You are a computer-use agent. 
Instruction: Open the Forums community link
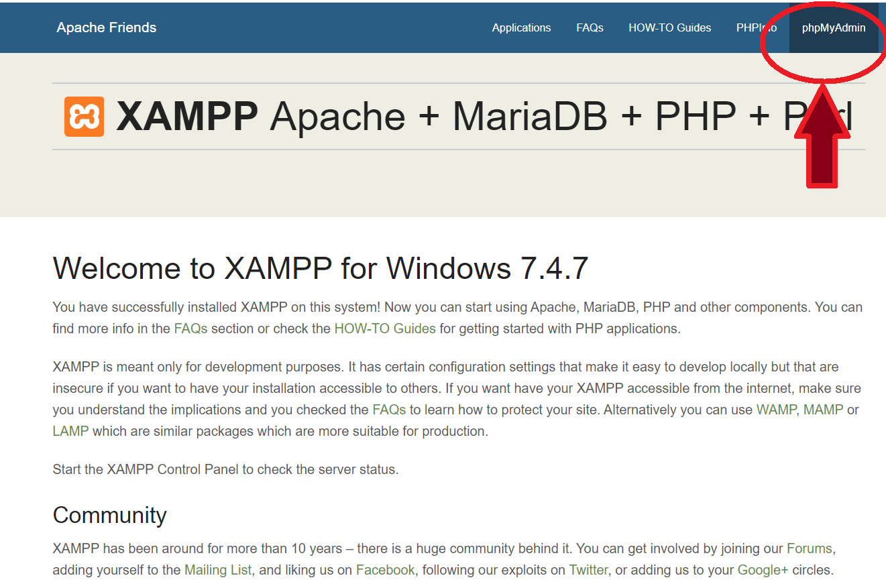coord(809,548)
